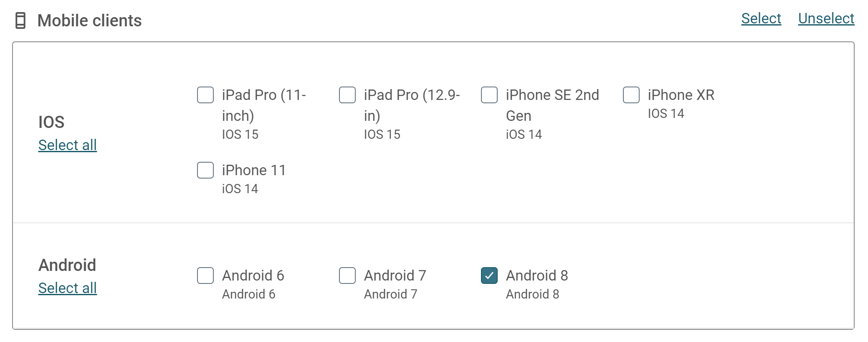Image resolution: width=868 pixels, height=342 pixels.
Task: Uncheck the Android 8 checkbox
Action: click(x=489, y=276)
